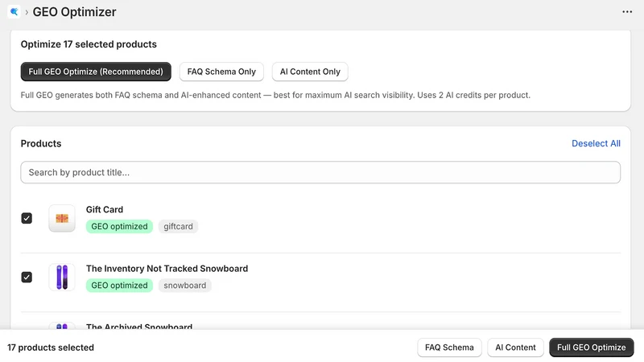
Task: Run AI Content from the bottom bar
Action: (515, 348)
